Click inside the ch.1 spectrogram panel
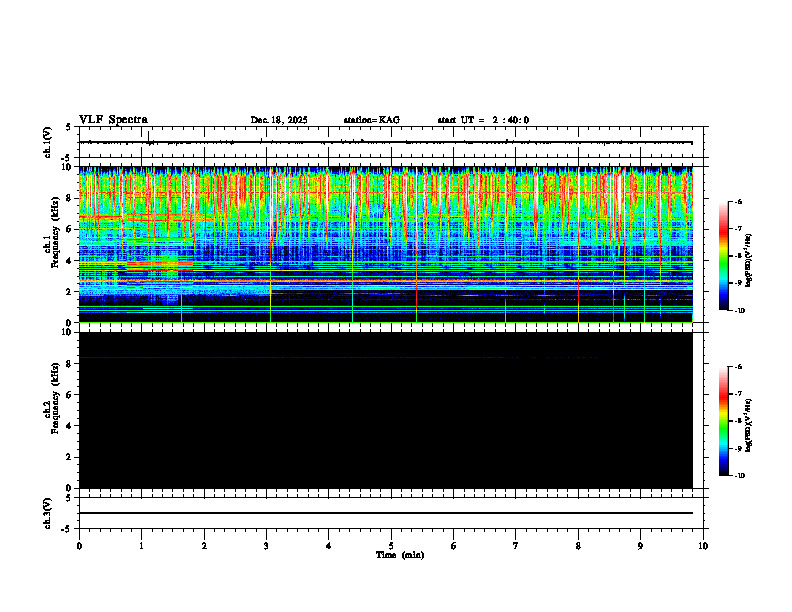 click(x=386, y=244)
